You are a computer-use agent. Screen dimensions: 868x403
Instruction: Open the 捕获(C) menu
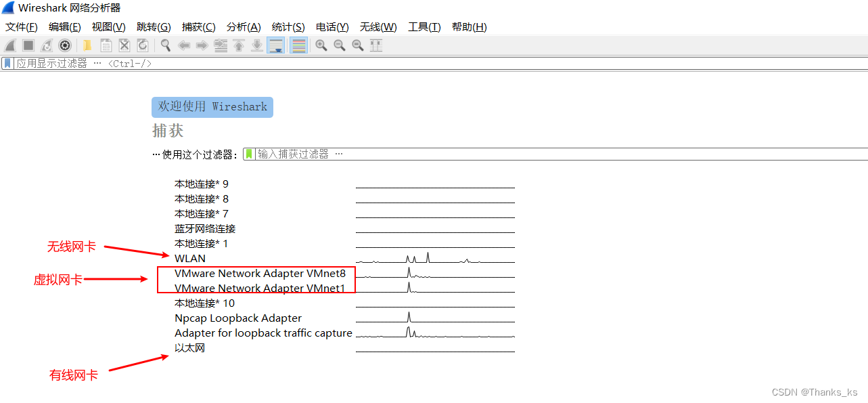[199, 27]
